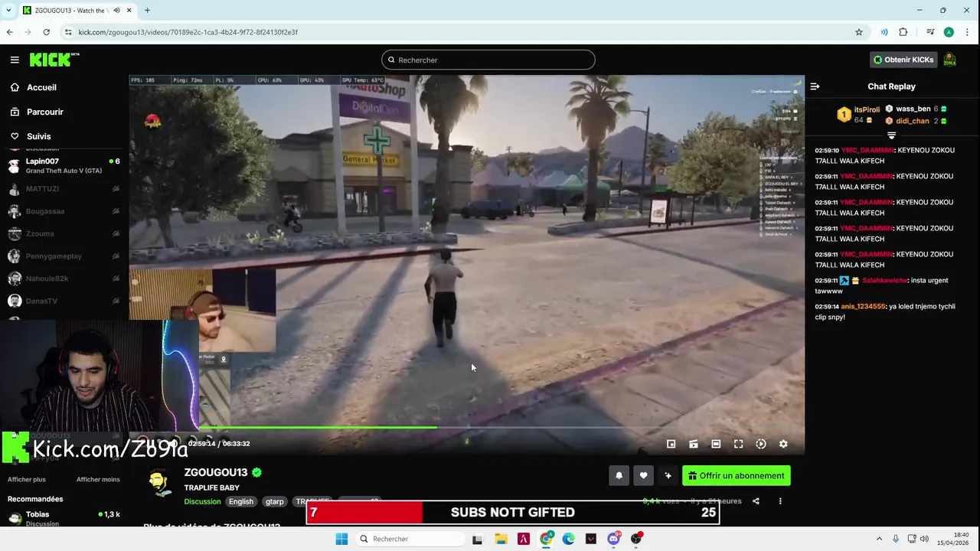Open Bougassaa followed channel
Screen dimensions: 980x551
64,211
